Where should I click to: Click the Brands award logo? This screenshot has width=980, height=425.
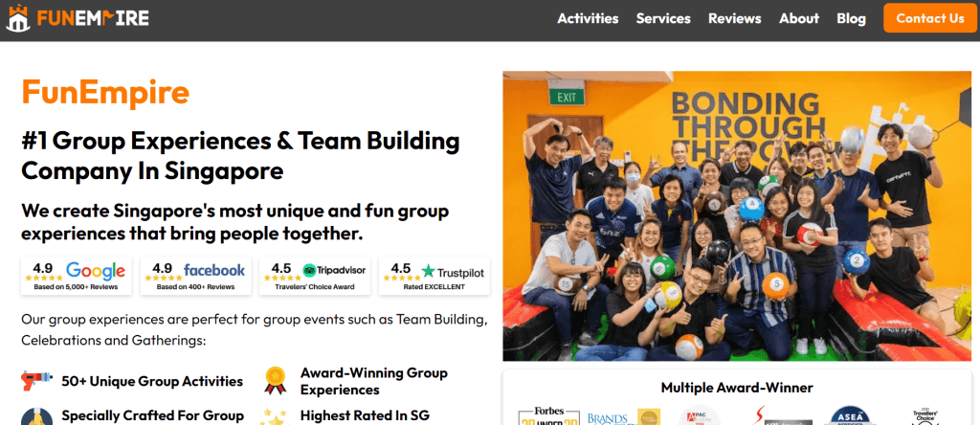tap(623, 417)
